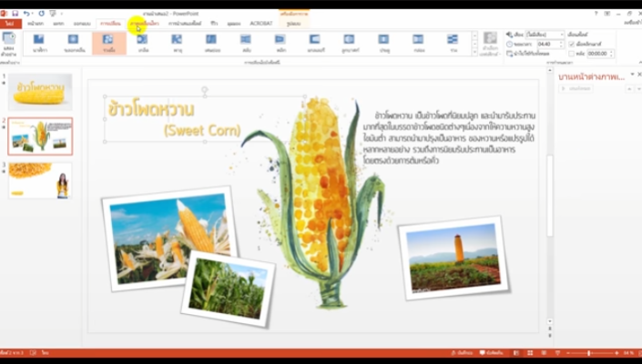Redo the last action
642x364 pixels.
tap(41, 14)
